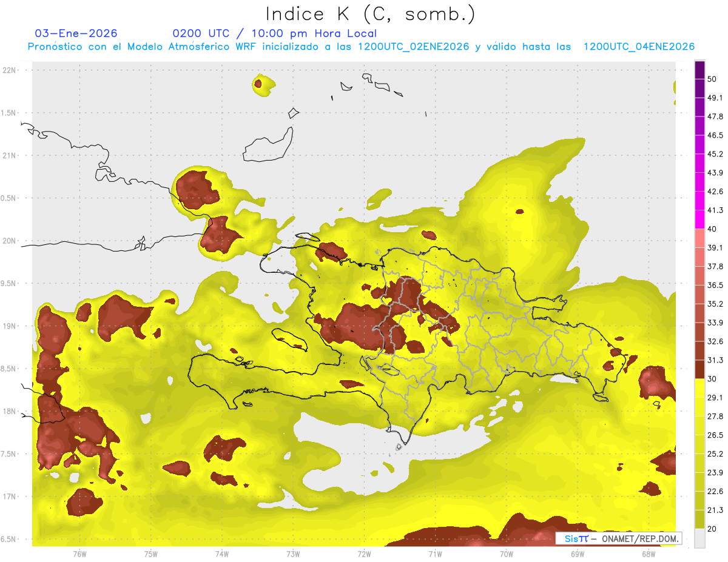Click the legend value "43.9"
Screen dimensions: 728x562
click(715, 173)
